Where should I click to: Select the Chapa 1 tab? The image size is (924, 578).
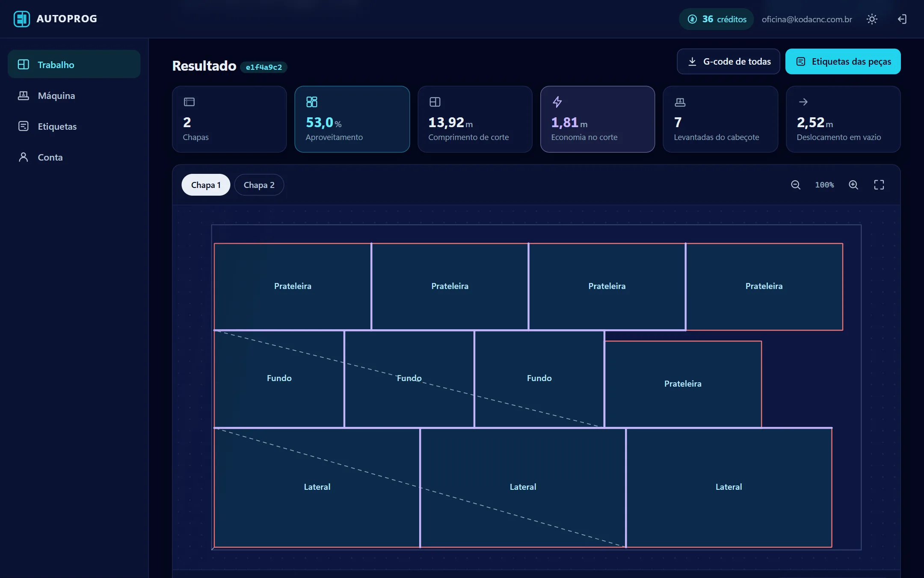[x=206, y=185]
